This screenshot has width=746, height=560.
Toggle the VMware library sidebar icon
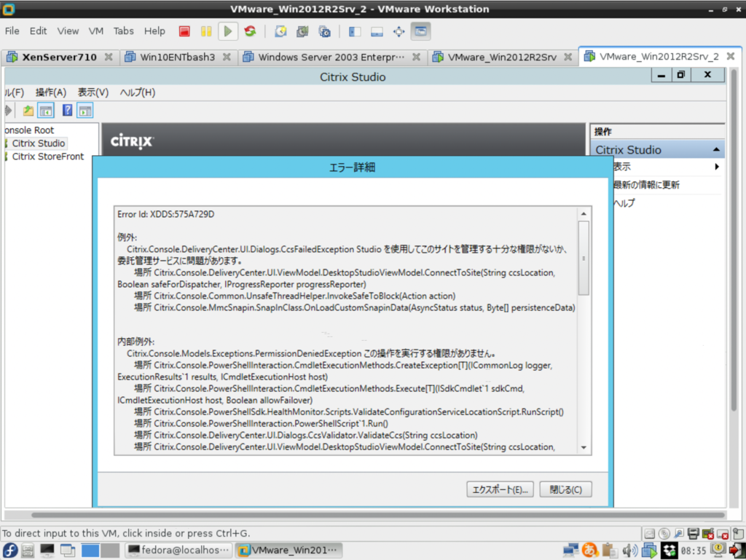pos(355,31)
